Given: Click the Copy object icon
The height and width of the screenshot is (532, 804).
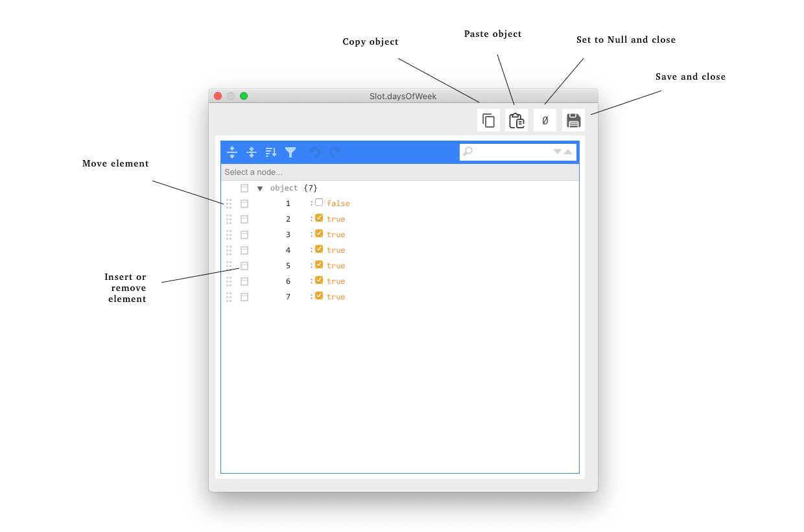Looking at the screenshot, I should (488, 121).
